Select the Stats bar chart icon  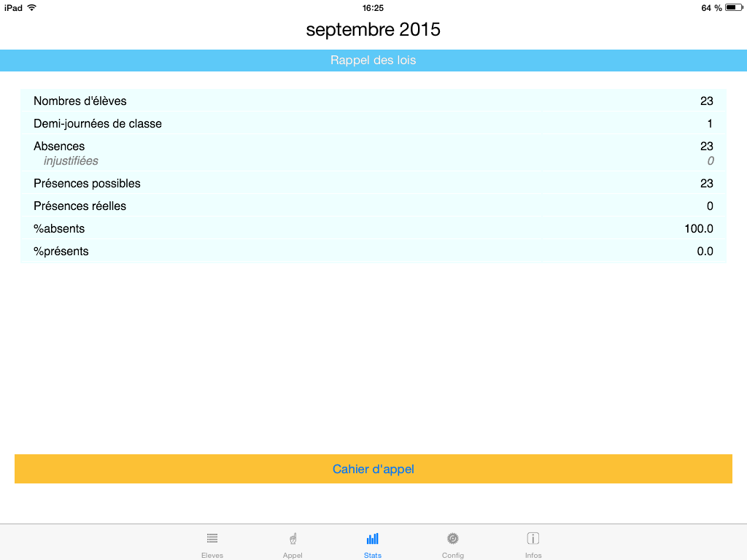(372, 540)
